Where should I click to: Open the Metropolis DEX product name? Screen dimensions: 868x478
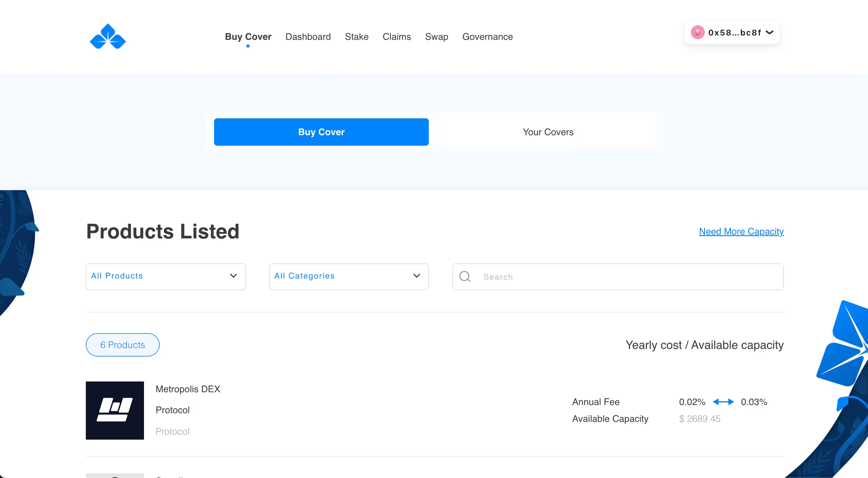pos(188,389)
